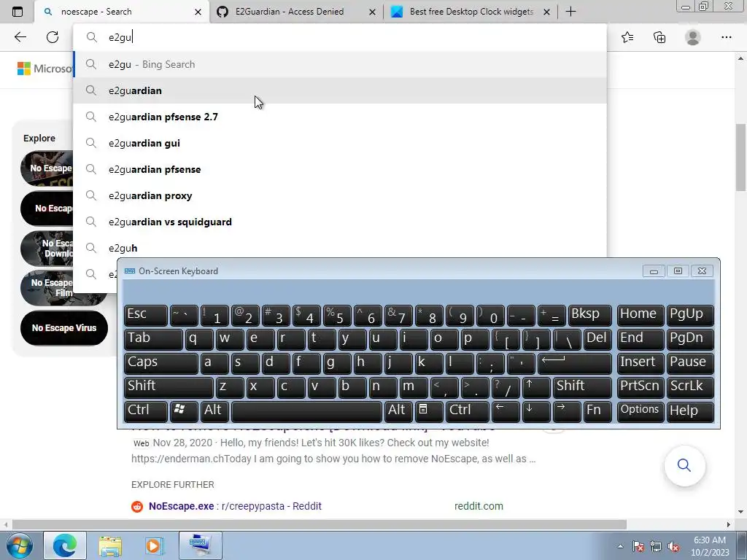Minimize the On-Screen Keyboard window
The image size is (747, 560).
pos(654,271)
